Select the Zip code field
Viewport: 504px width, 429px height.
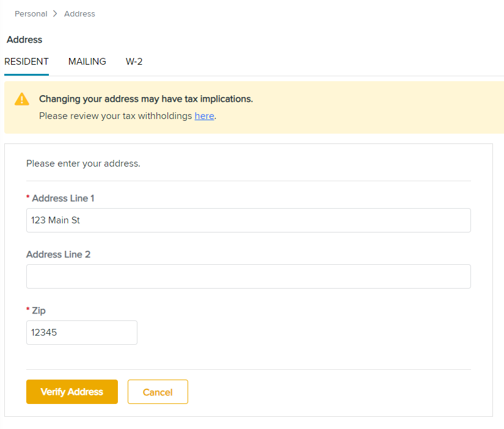pos(81,333)
